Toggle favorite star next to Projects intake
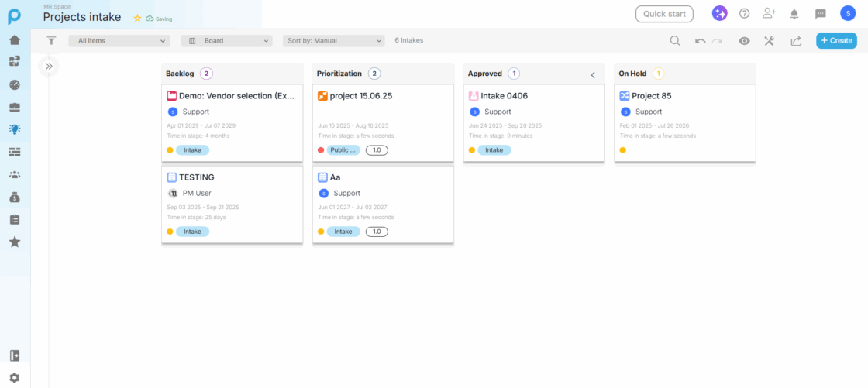The width and height of the screenshot is (868, 388). (x=137, y=18)
